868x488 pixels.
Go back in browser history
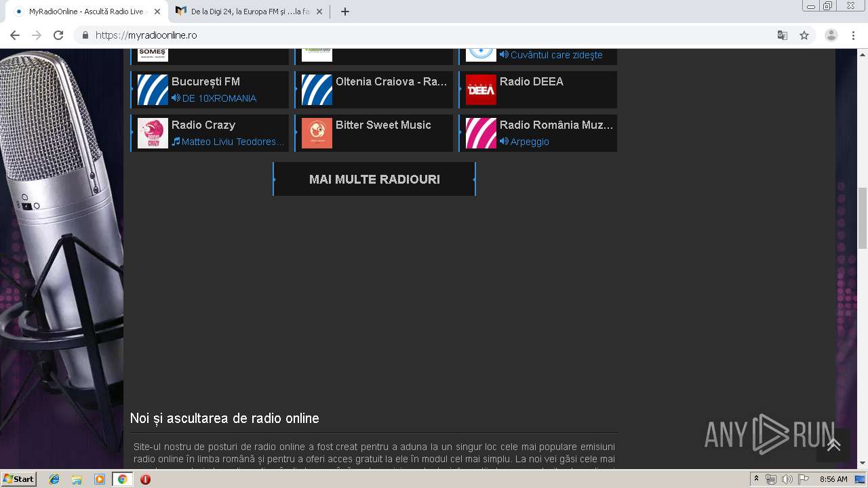[15, 35]
